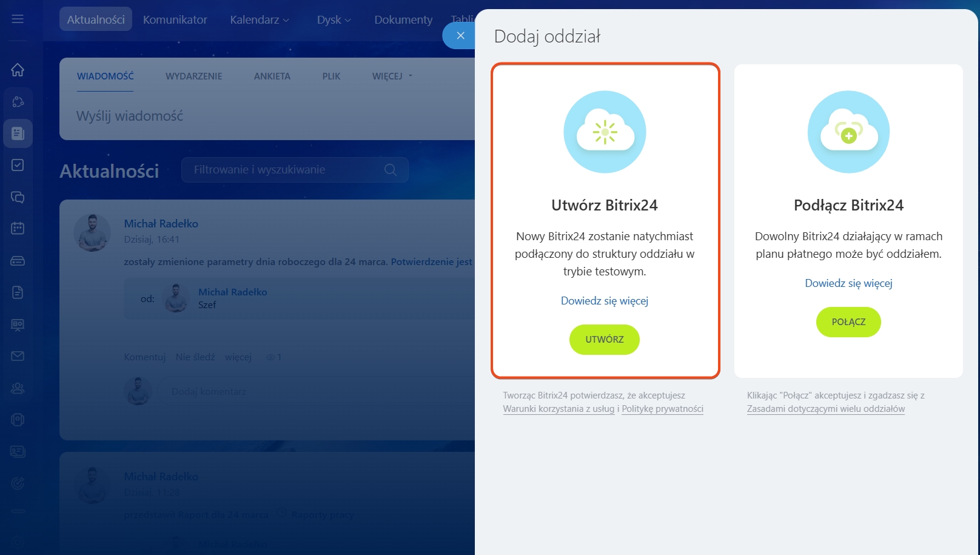The height and width of the screenshot is (555, 980).
Task: Click the Utwórz Bitrix24 cloud icon
Action: coord(605,132)
